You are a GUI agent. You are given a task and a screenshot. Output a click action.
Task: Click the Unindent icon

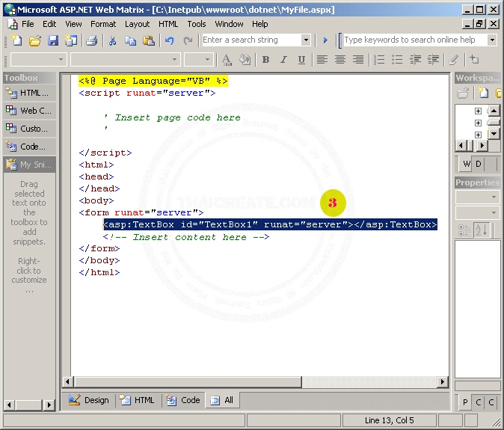[x=415, y=60]
